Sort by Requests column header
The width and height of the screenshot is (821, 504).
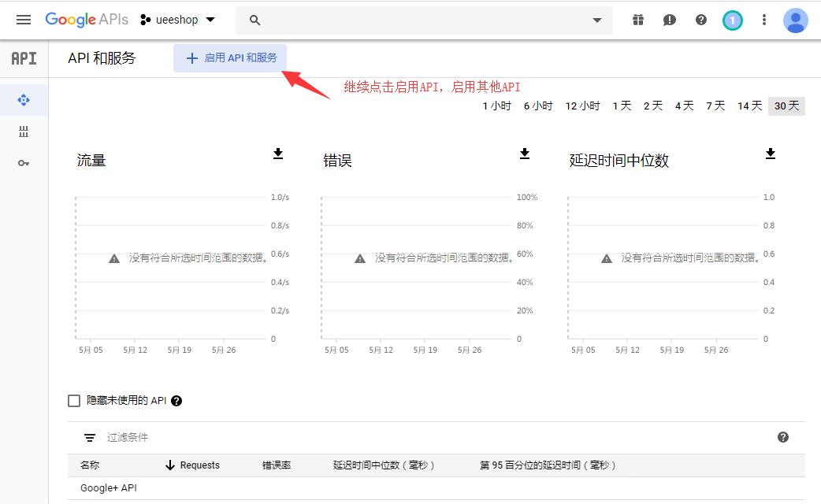click(x=193, y=465)
